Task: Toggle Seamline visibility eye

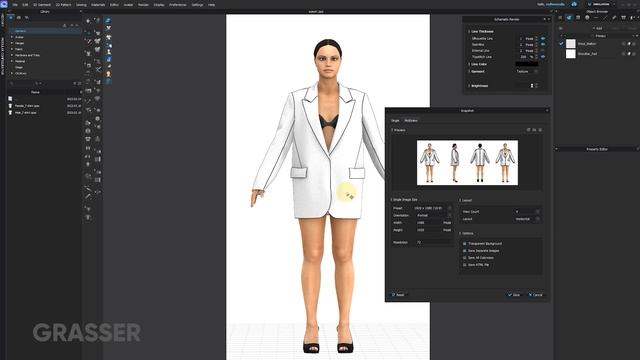Action: pos(543,44)
